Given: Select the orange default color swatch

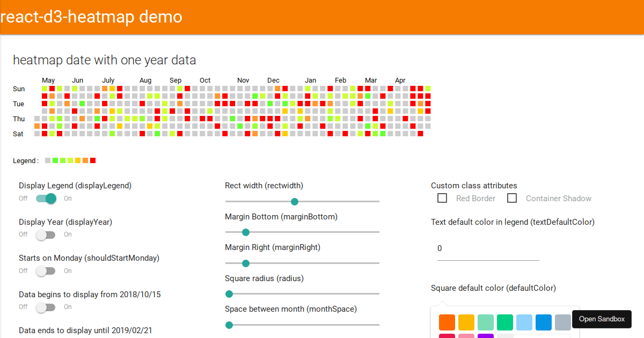Looking at the screenshot, I should (447, 322).
